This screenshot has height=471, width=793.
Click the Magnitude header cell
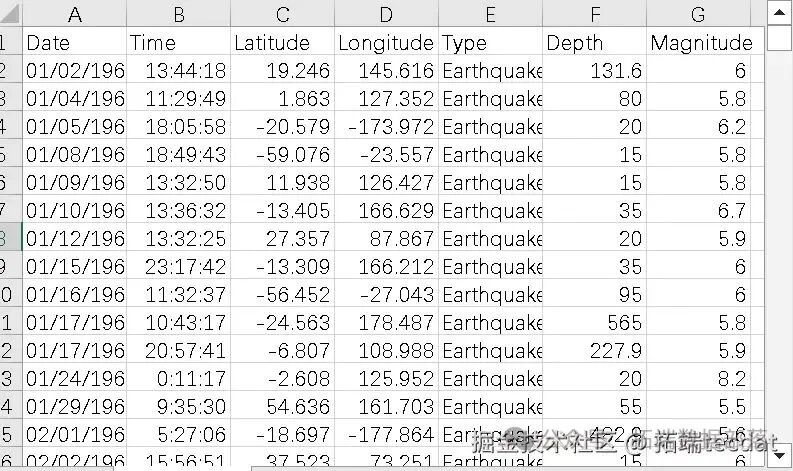(698, 42)
